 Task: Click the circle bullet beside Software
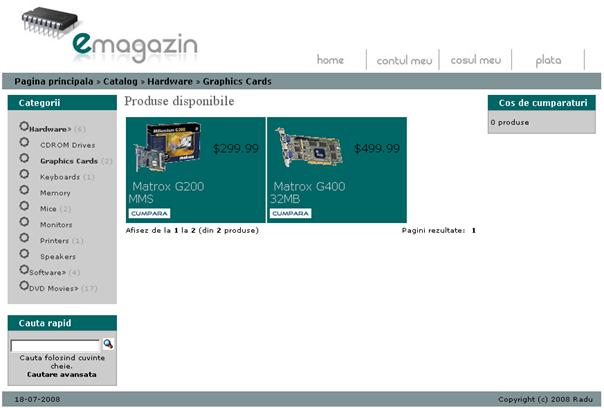pos(24,269)
